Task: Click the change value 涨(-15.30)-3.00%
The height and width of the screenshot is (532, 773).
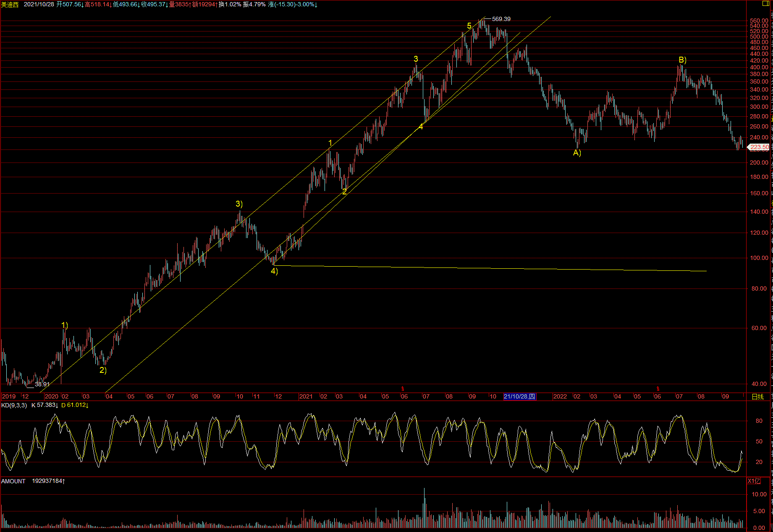Action: point(292,4)
